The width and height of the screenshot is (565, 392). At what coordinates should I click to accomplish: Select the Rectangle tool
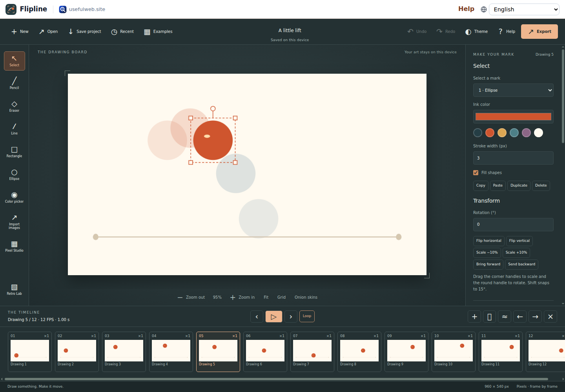point(15,152)
